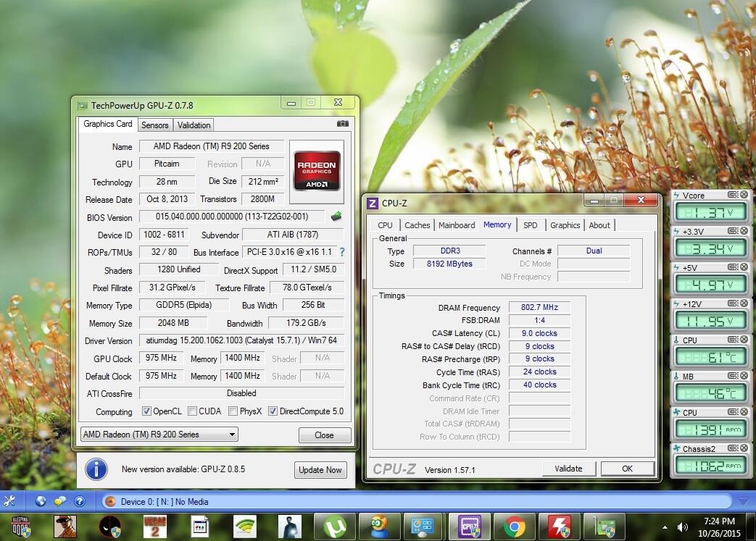The height and width of the screenshot is (541, 756).
Task: Click the GPU-Z screenshot camera icon
Action: pyautogui.click(x=342, y=124)
